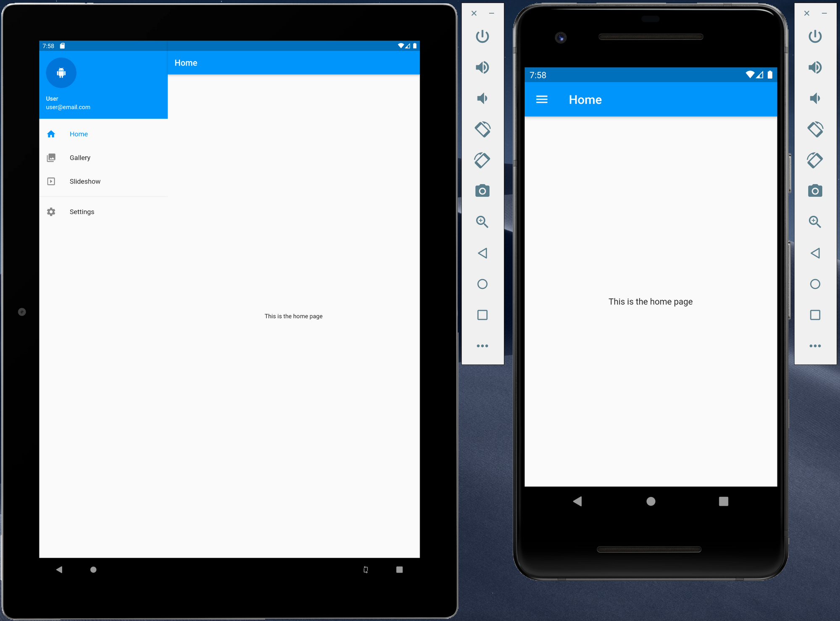The width and height of the screenshot is (840, 621).
Task: Open the phone emulator overflow menu
Action: tap(815, 346)
